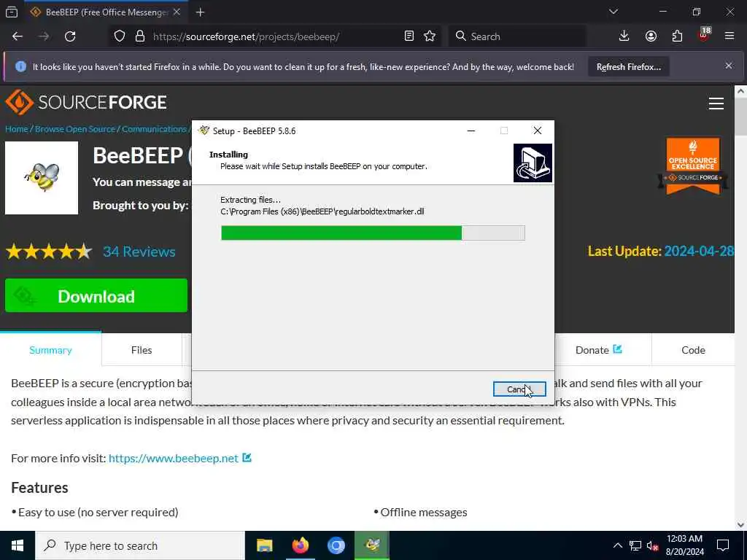
Task: Open the Browse Open Source breadcrumb
Action: pyautogui.click(x=75, y=129)
